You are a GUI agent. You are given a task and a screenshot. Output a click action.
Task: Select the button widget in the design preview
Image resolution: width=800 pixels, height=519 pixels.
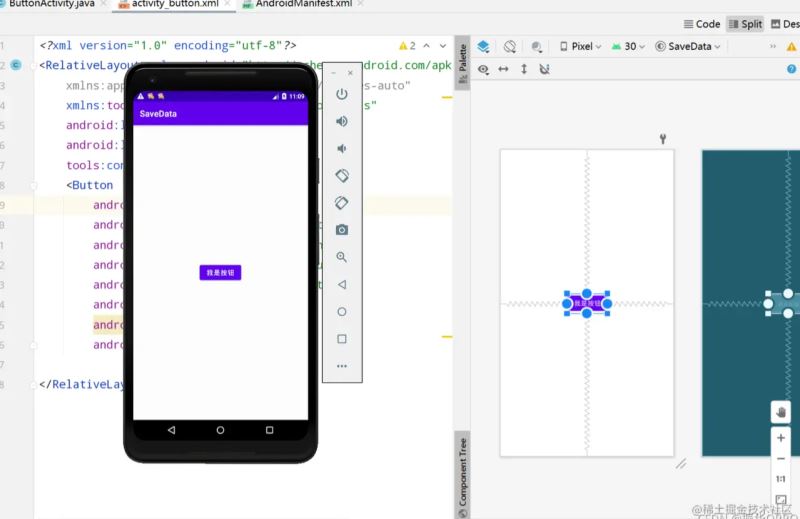[x=587, y=303]
